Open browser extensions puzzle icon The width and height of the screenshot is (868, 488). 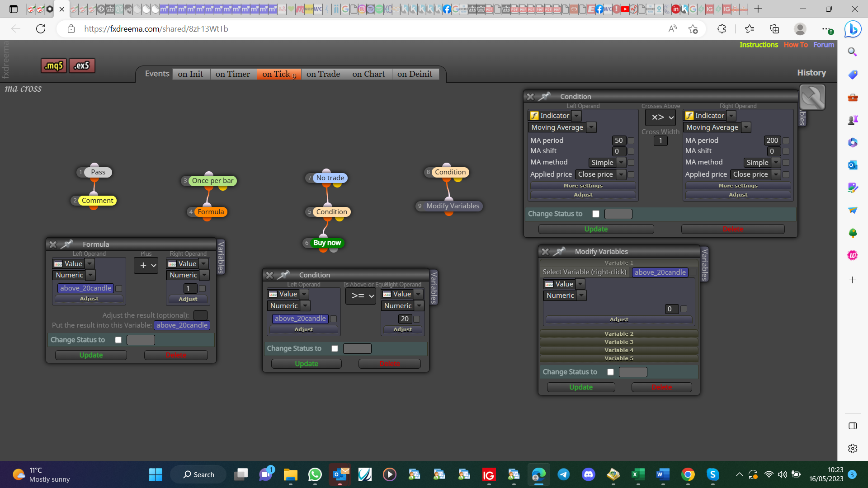(x=722, y=29)
